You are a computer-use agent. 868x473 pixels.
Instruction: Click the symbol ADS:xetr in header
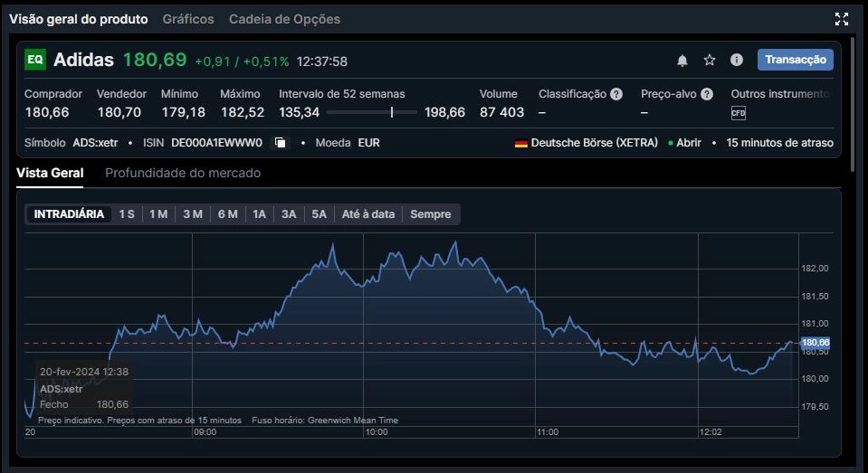(95, 143)
